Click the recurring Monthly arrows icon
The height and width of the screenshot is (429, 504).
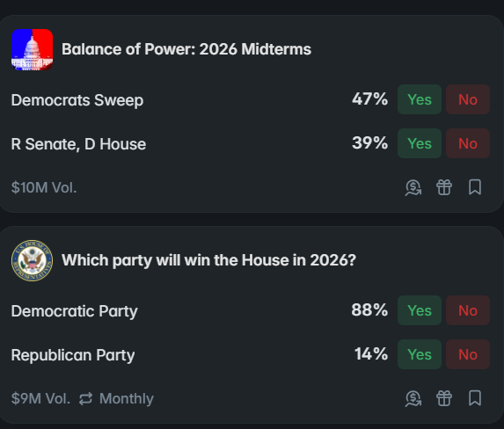pos(86,399)
